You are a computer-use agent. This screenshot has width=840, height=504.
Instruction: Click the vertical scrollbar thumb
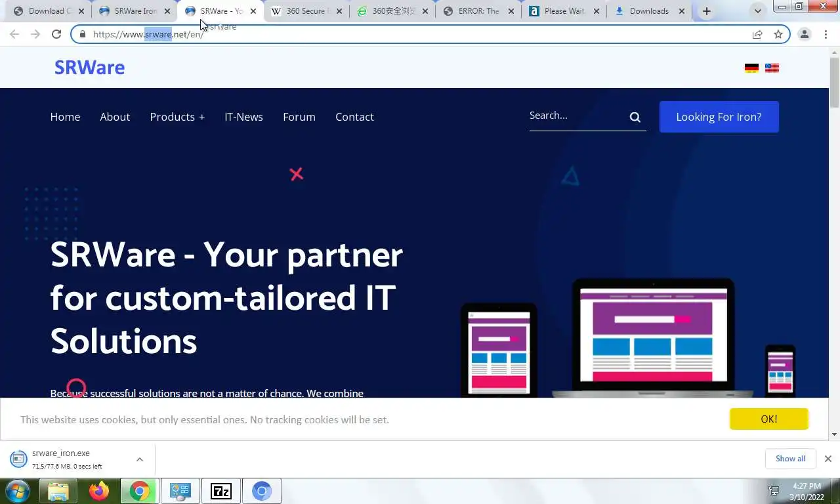(x=835, y=83)
